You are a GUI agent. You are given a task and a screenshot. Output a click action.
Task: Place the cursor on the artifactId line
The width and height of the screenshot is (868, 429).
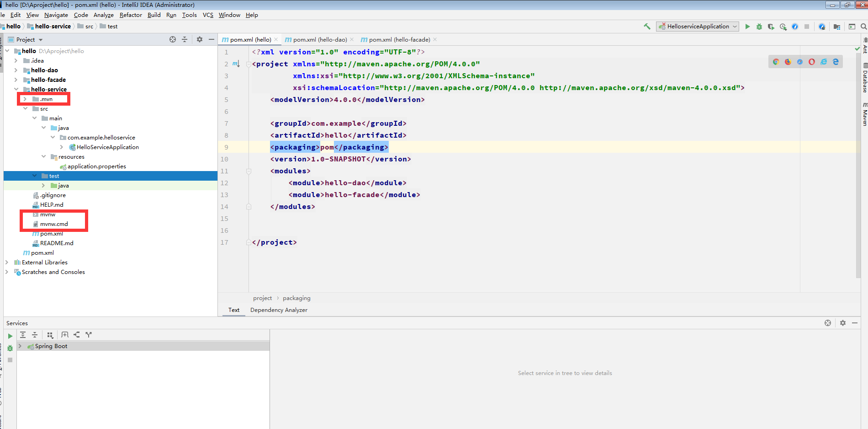click(338, 135)
